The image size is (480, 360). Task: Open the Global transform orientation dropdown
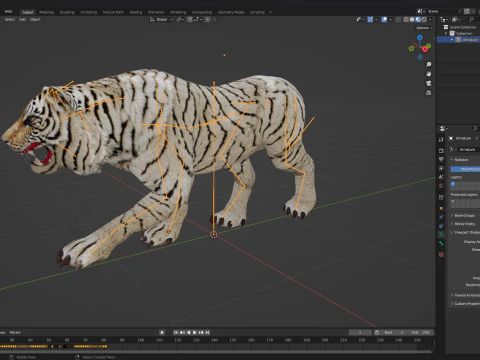[161, 19]
